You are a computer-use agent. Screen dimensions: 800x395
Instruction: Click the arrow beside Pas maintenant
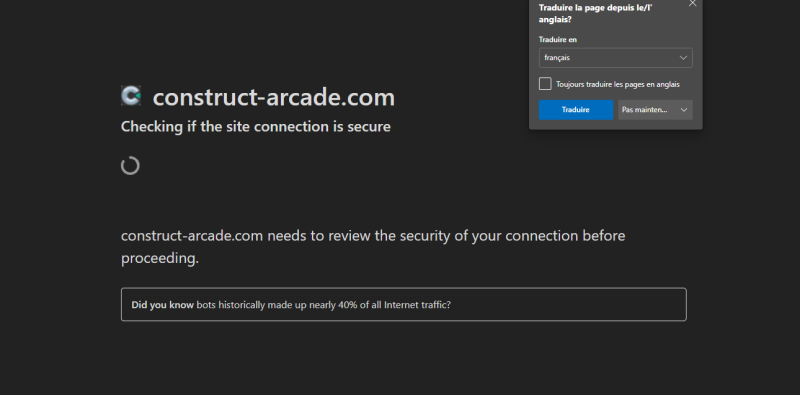684,110
